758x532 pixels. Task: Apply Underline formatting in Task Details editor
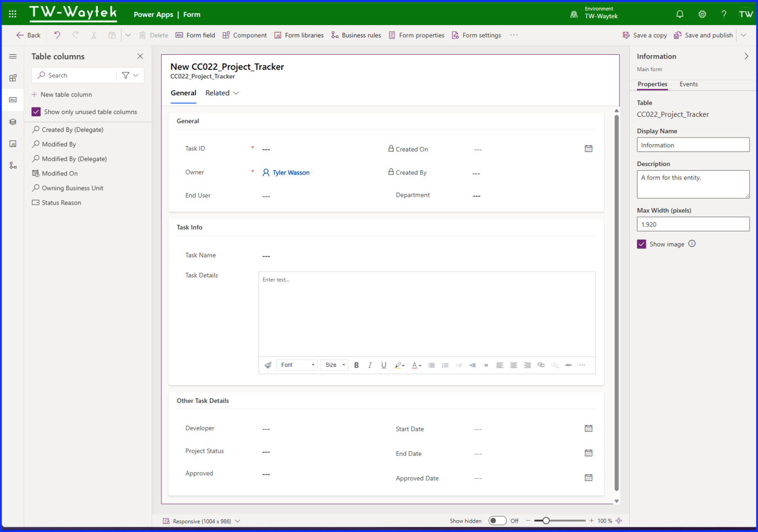(x=383, y=365)
